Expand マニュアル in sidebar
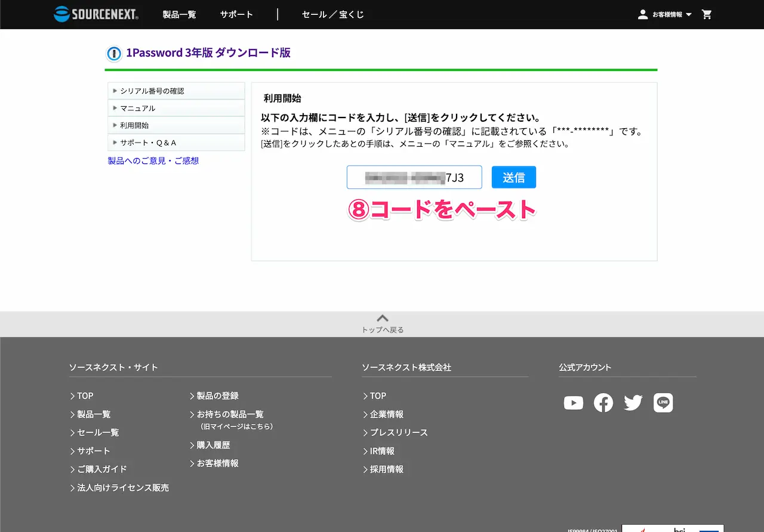The image size is (764, 532). tap(176, 109)
